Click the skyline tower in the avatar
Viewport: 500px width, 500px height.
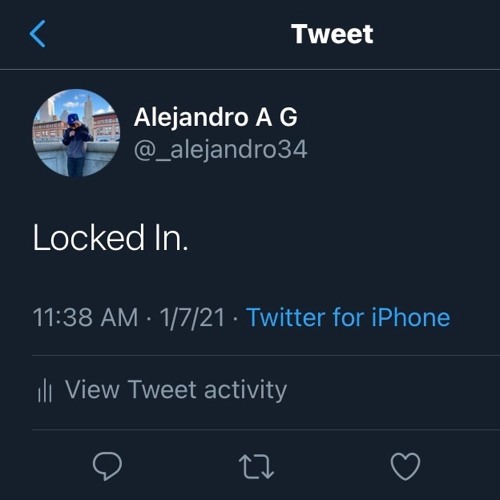89,110
